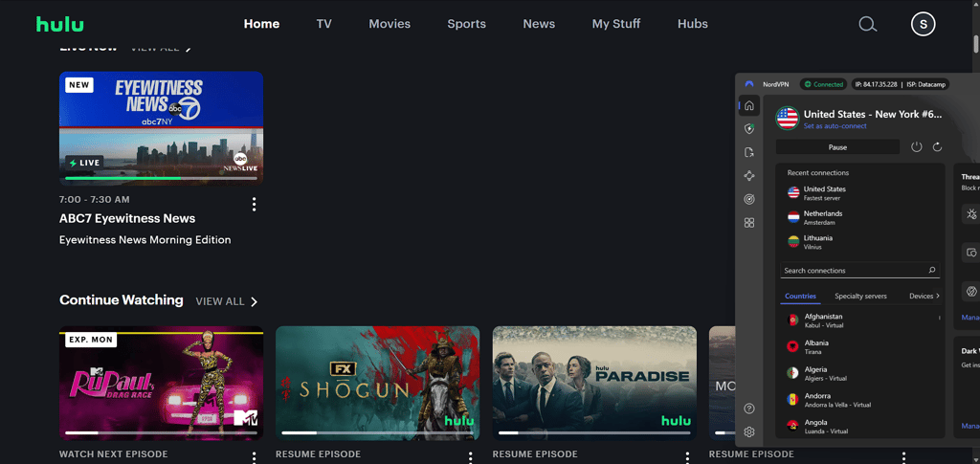Click the green Connected status badge
Screen dimensions: 980x464
pyautogui.click(x=823, y=83)
